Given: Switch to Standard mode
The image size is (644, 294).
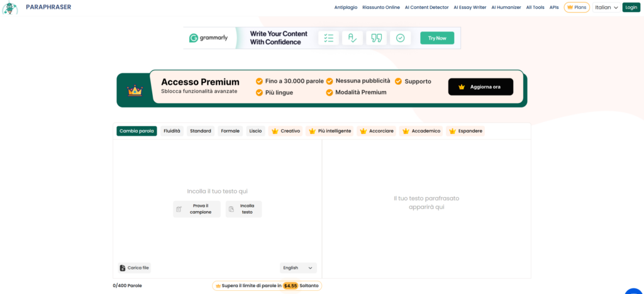Looking at the screenshot, I should coord(201,131).
